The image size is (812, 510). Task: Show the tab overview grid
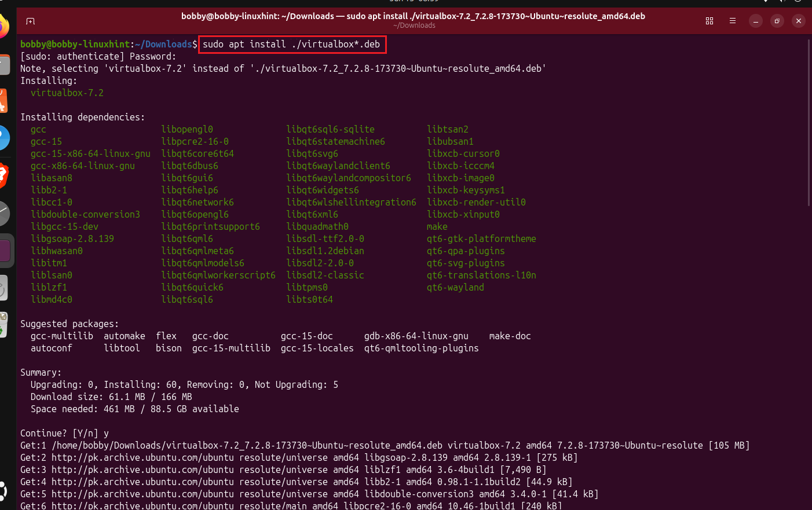(709, 21)
